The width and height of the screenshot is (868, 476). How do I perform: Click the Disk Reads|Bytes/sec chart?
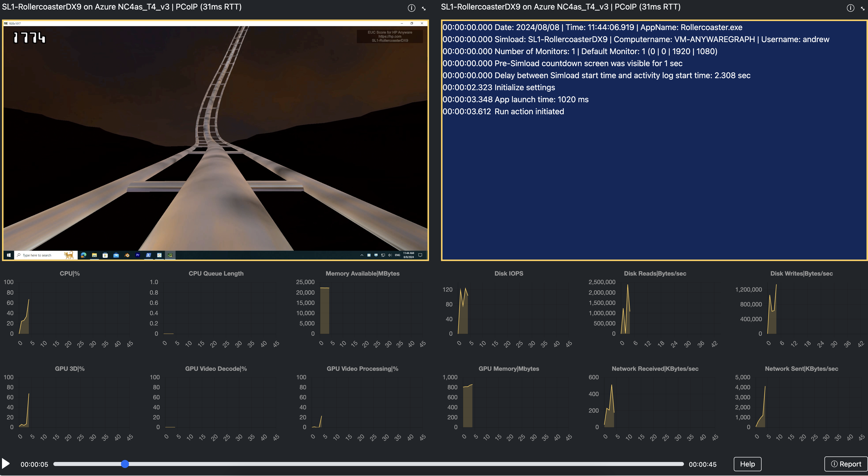pyautogui.click(x=655, y=309)
